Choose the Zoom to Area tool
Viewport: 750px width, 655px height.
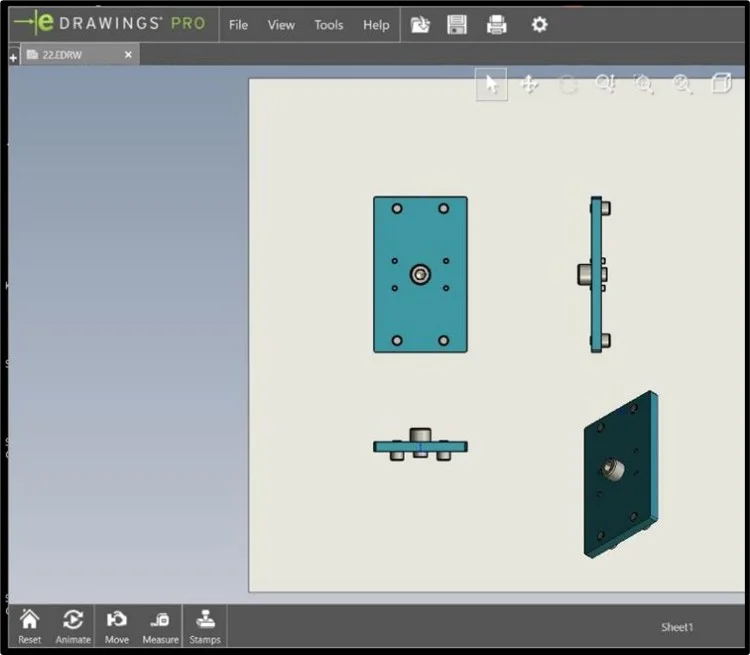644,84
